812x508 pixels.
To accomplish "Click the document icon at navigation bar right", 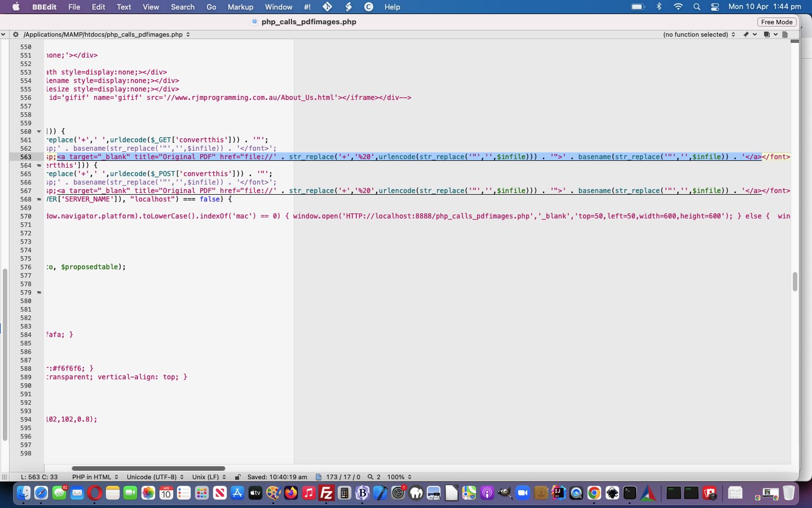I will 784,34.
